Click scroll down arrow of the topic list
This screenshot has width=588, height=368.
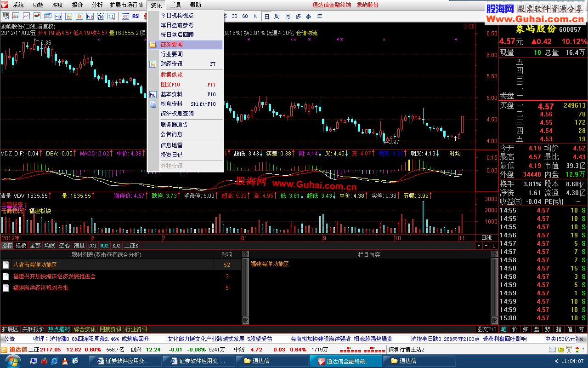tap(245, 321)
